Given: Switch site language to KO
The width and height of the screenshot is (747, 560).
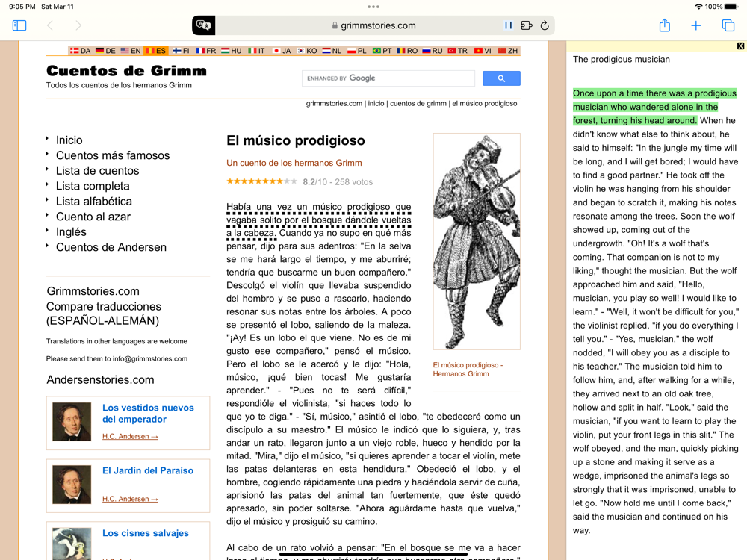Looking at the screenshot, I should point(307,51).
